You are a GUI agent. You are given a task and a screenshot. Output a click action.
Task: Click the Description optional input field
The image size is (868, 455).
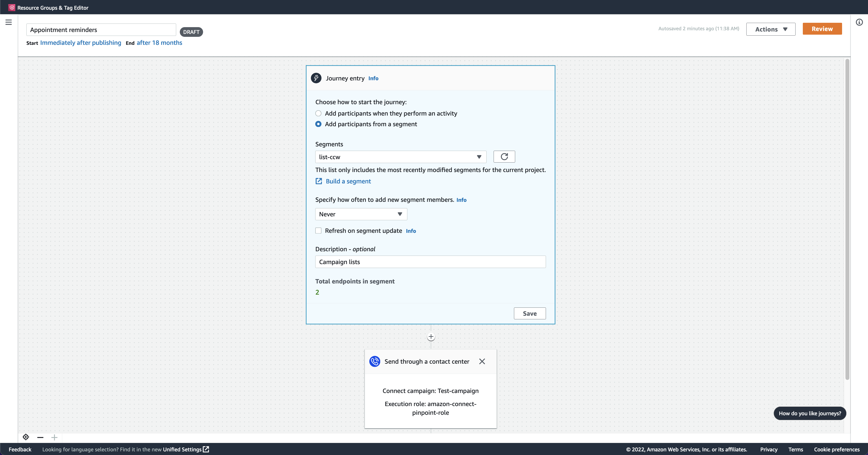[x=431, y=262]
